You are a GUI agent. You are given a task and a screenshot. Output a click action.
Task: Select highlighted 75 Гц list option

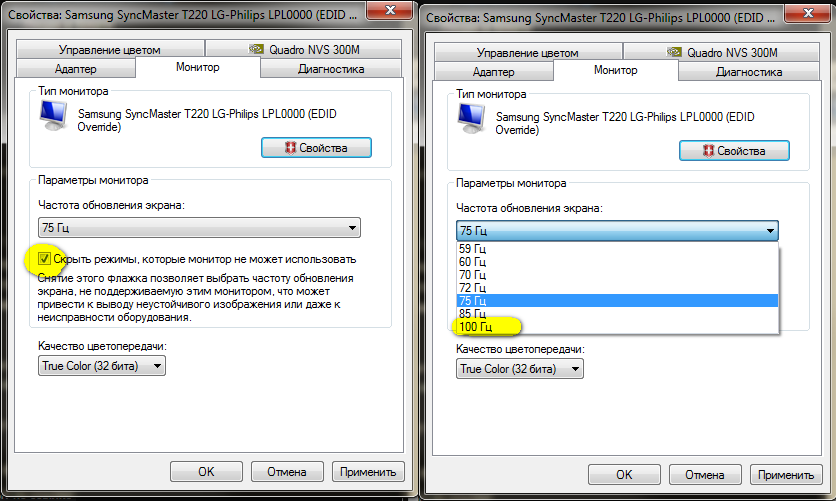click(617, 301)
